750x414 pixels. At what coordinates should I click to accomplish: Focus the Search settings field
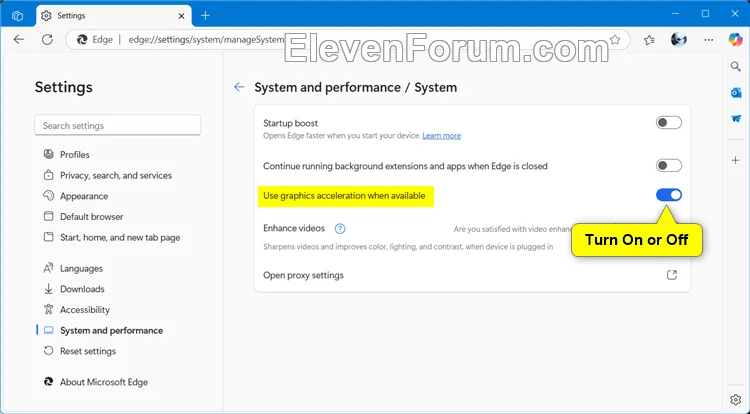point(118,125)
